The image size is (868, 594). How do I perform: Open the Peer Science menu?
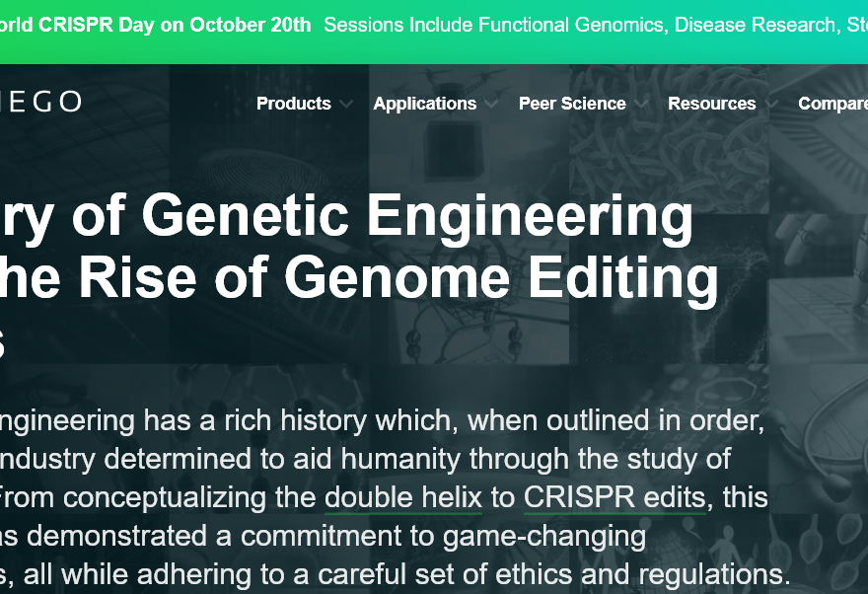[x=572, y=104]
